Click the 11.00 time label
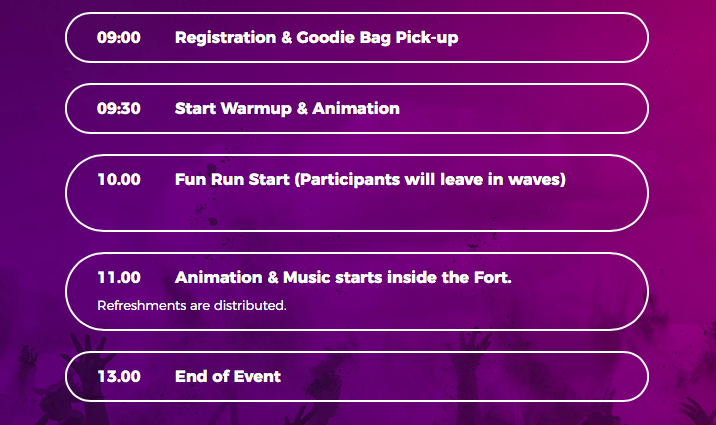 [x=119, y=278]
